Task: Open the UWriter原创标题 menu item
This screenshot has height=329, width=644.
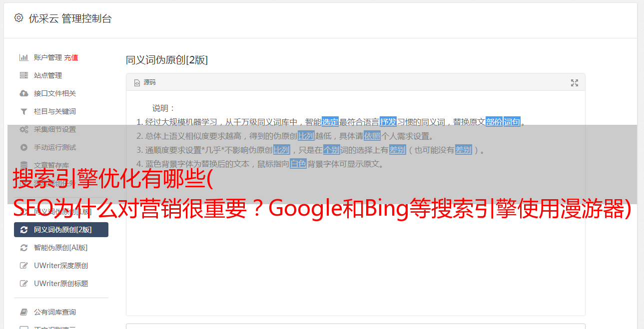Action: (x=61, y=284)
